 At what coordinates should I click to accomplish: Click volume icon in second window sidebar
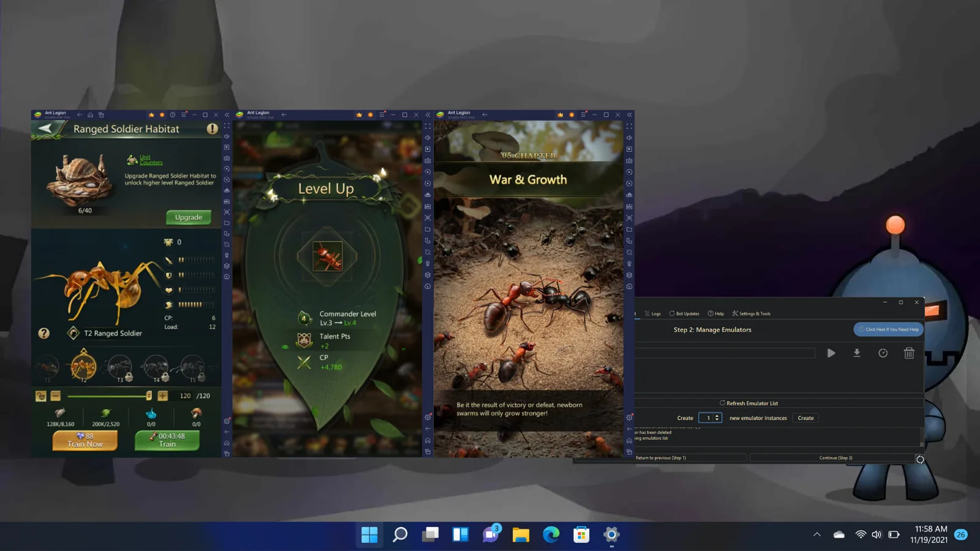(428, 138)
